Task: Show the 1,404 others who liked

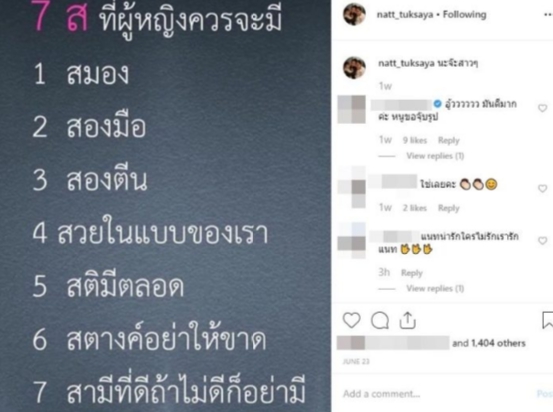Action: click(489, 343)
